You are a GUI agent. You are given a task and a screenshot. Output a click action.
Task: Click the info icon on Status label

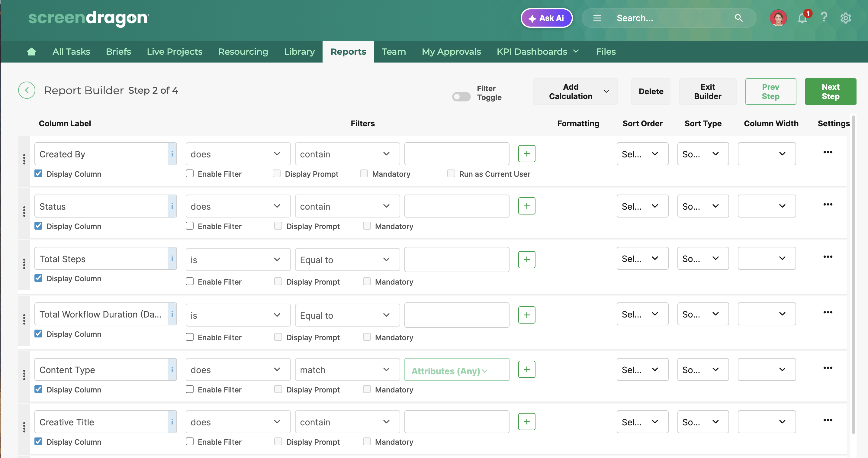(x=172, y=206)
